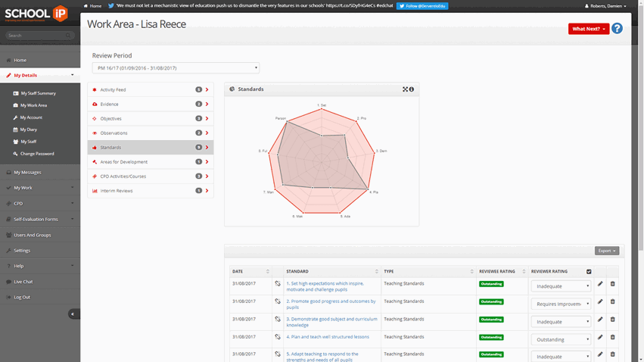Open the Outstanding reviewer rating dropdown
The height and width of the screenshot is (362, 644).
tap(561, 339)
